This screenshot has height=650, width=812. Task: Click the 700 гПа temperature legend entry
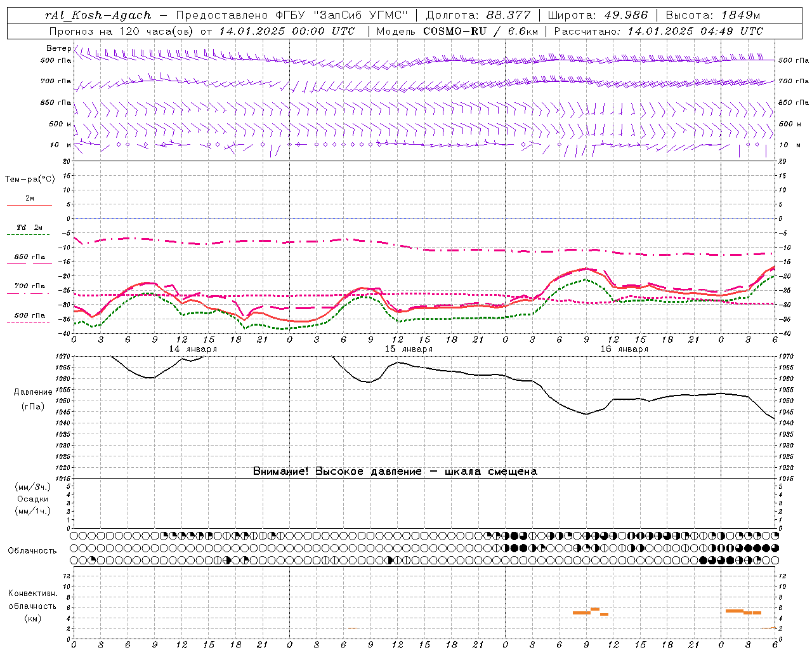(x=30, y=286)
